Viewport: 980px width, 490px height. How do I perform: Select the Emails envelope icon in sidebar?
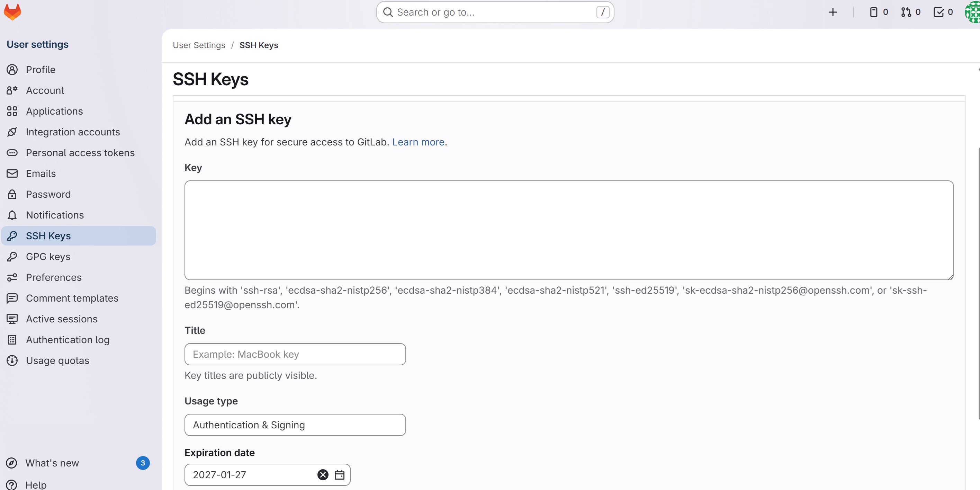(x=12, y=173)
